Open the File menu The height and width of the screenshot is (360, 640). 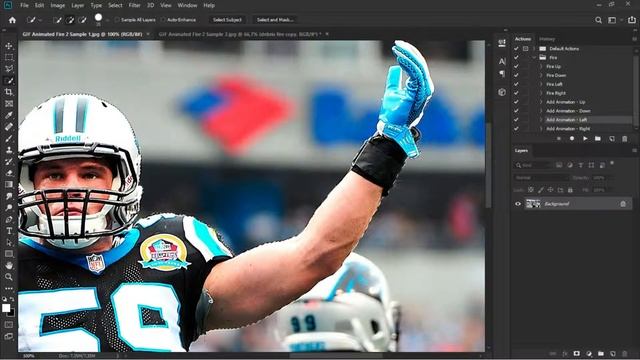point(24,5)
